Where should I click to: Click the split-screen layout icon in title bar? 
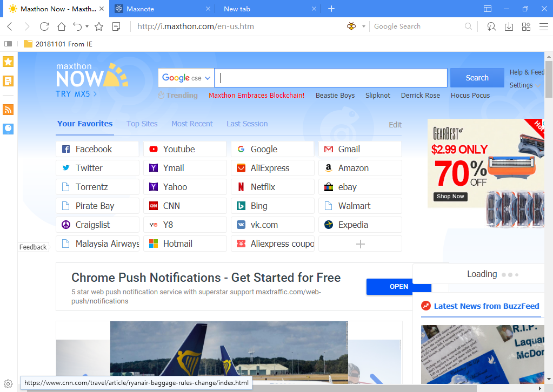[488, 9]
